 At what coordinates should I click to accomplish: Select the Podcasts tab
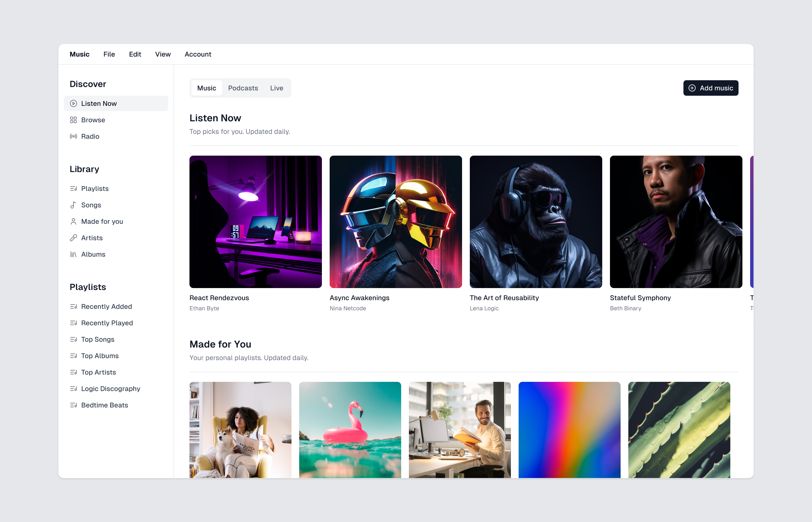click(x=243, y=87)
